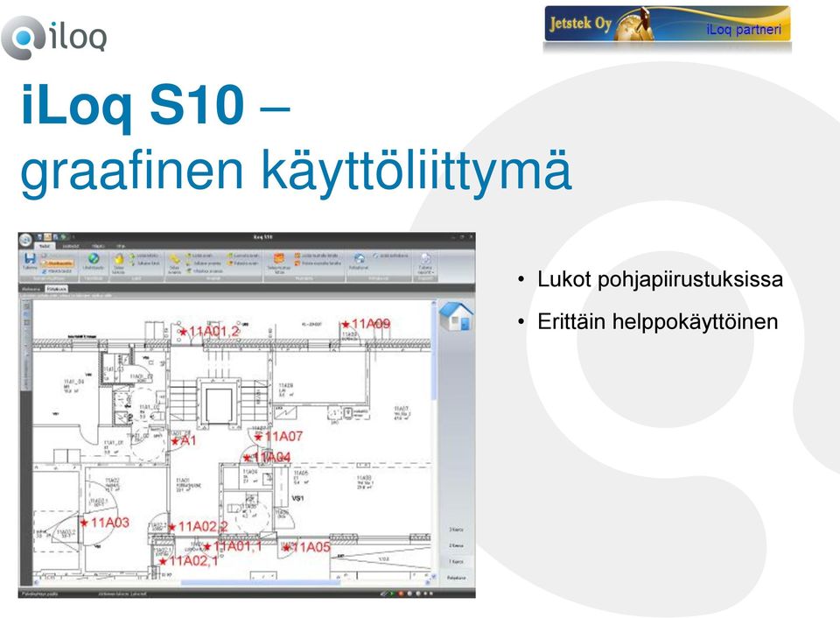Click the Tallenna save disk icon
This screenshot has width=840, height=618.
(30, 259)
